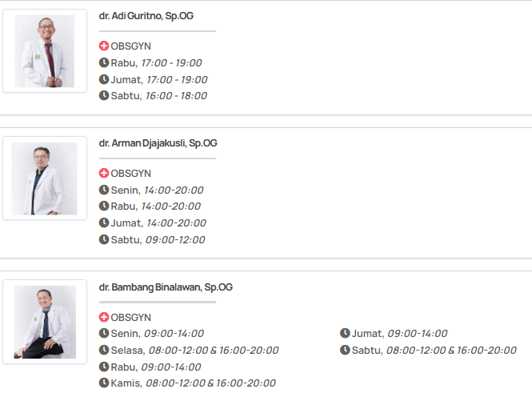Click the clock icon beside Jumat 09:00-14:00
The image size is (532, 393).
click(x=345, y=333)
